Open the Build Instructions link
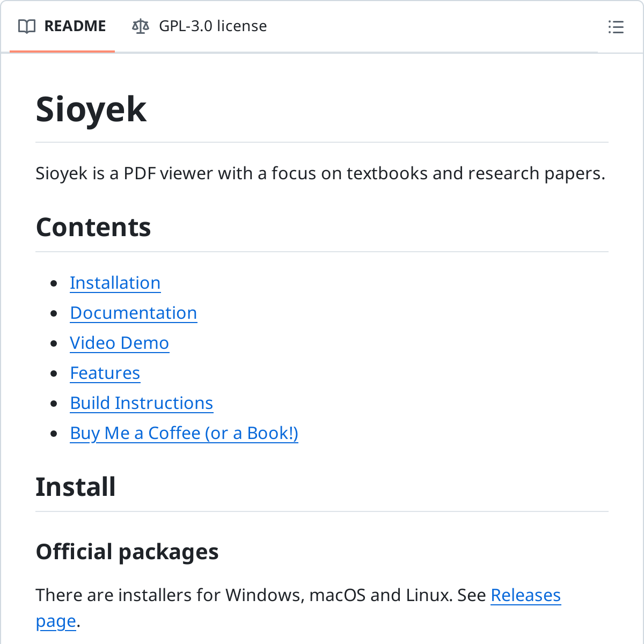Viewport: 644px width, 644px height. 141,403
